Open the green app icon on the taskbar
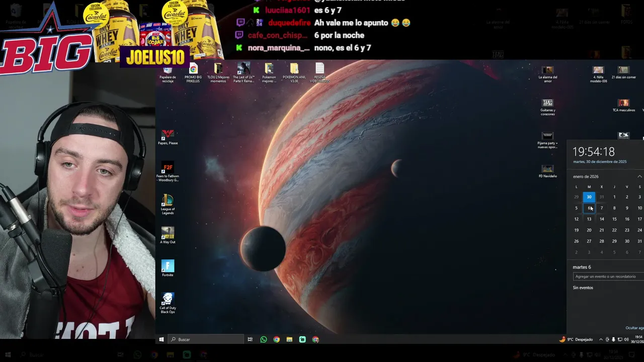 [x=302, y=339]
